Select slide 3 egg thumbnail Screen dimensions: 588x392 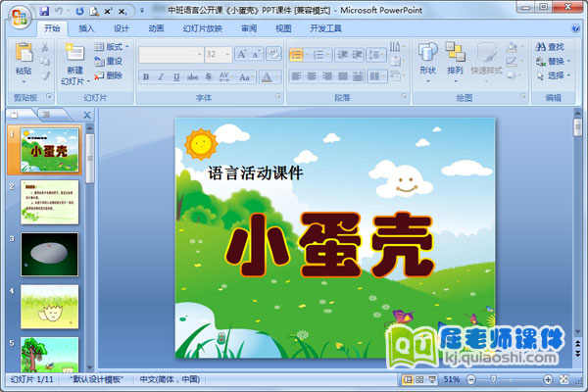click(50, 254)
